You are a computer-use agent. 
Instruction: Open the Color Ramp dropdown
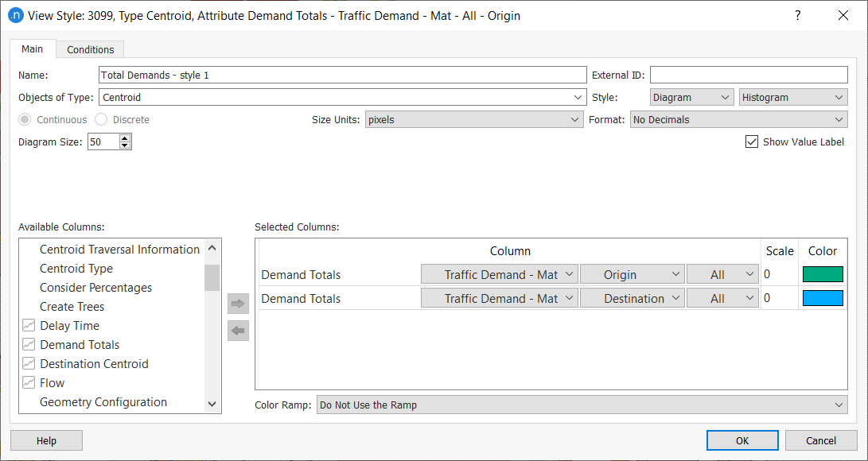coord(581,405)
